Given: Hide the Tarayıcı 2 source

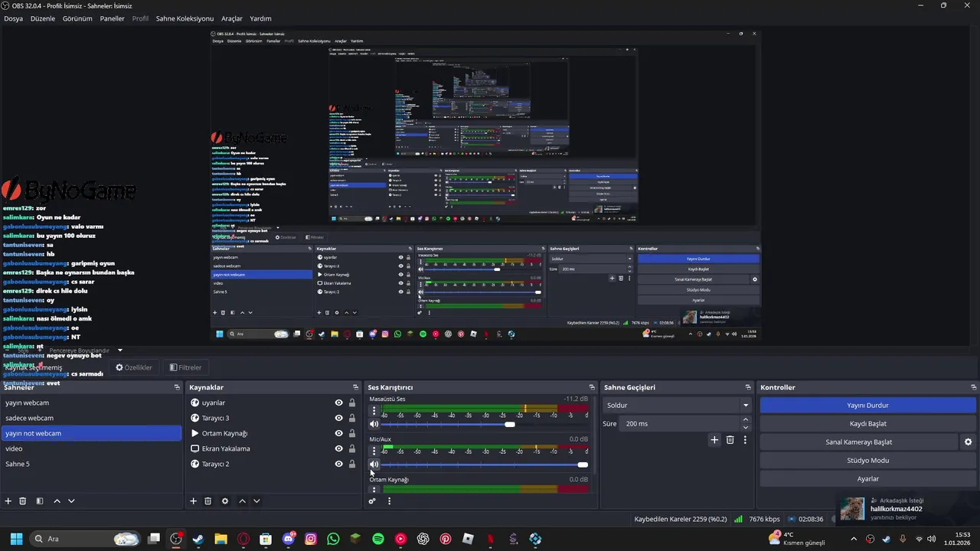Looking at the screenshot, I should coord(338,464).
